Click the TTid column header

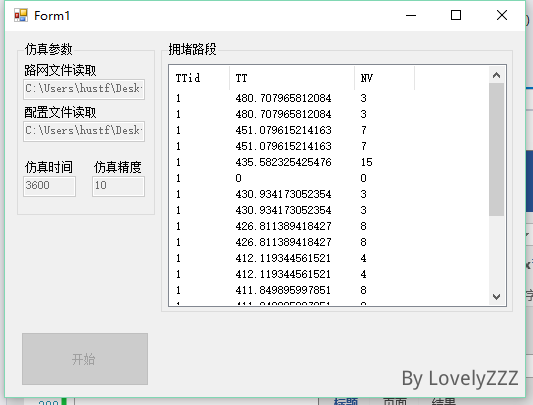(x=199, y=78)
